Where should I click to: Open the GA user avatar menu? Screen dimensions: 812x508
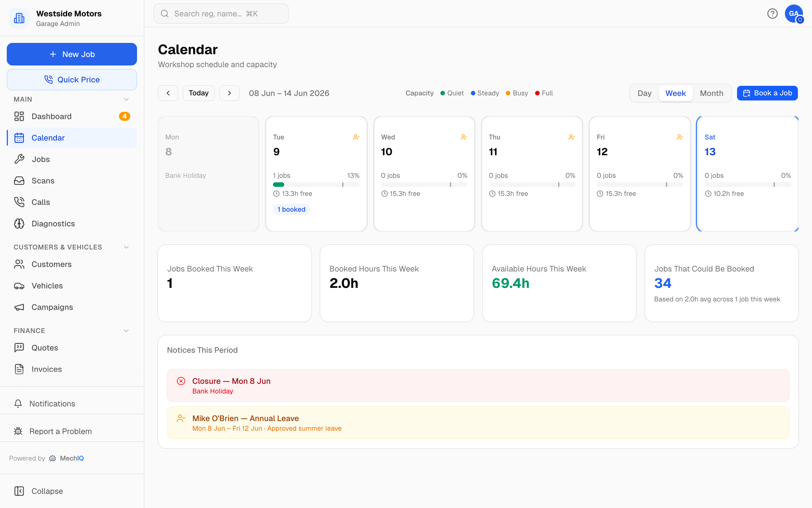[x=794, y=14]
